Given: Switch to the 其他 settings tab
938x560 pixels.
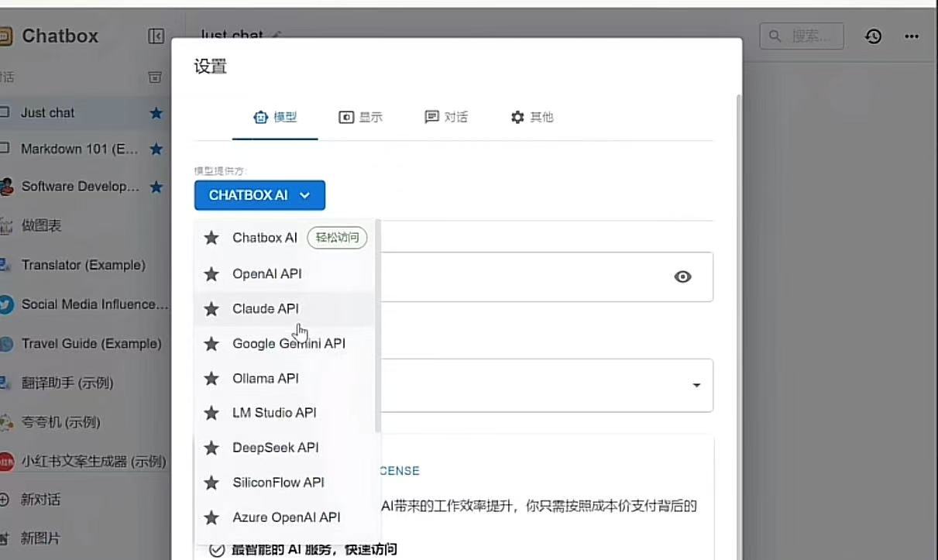Looking at the screenshot, I should [532, 117].
